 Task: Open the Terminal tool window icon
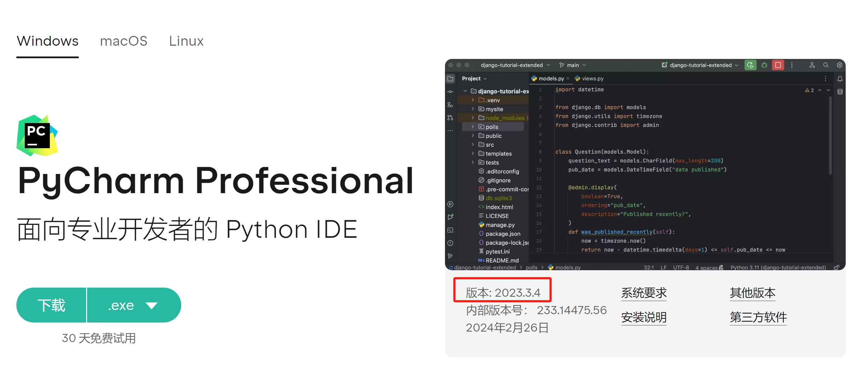[450, 230]
